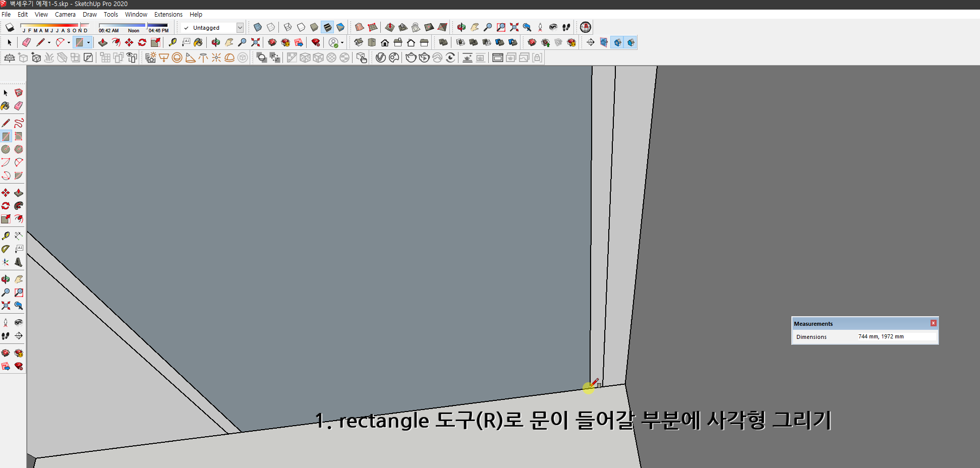The image size is (980, 468).
Task: Open the Draw menu
Action: tap(90, 15)
